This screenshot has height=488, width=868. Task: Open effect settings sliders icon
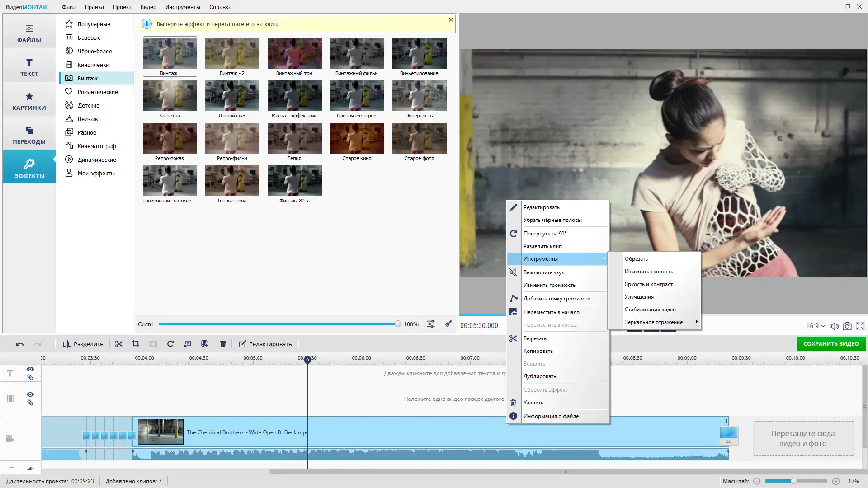pos(431,324)
